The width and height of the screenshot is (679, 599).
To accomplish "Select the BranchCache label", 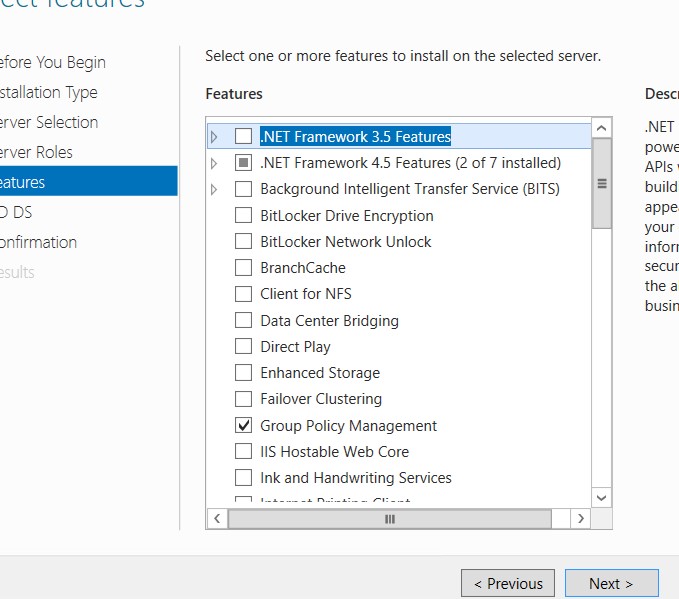I will tap(303, 268).
